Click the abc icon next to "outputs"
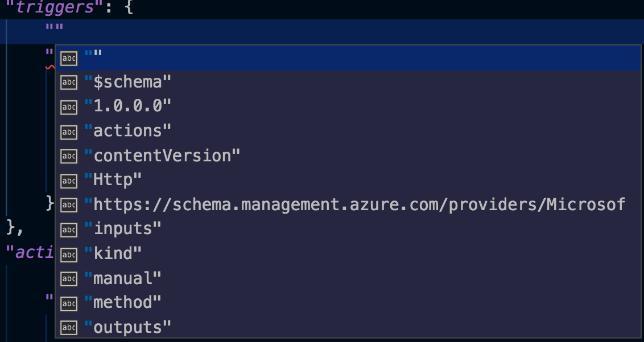This screenshot has width=644, height=342. [x=68, y=327]
